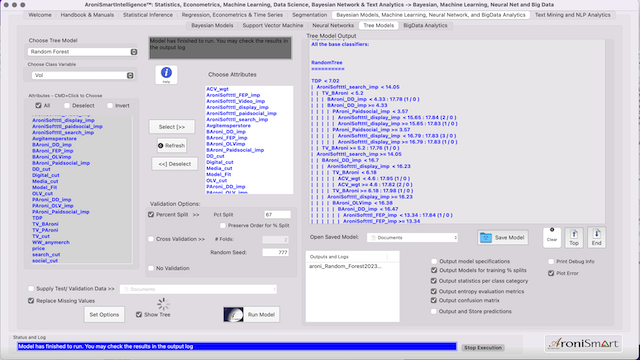The width and height of the screenshot is (640, 360).
Task: Open the Statistical Inference tab
Action: [x=148, y=15]
